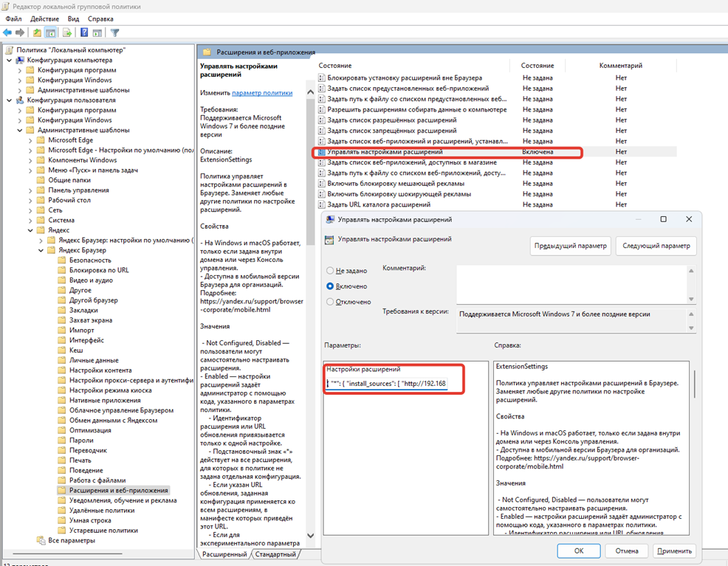
Task: Toggle the Show/Hide action pane icon
Action: [97, 32]
